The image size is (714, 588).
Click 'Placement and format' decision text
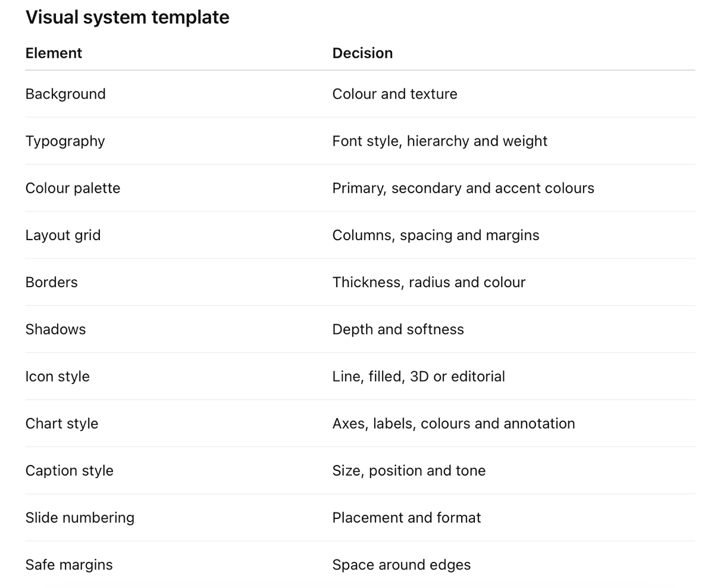[x=407, y=517]
